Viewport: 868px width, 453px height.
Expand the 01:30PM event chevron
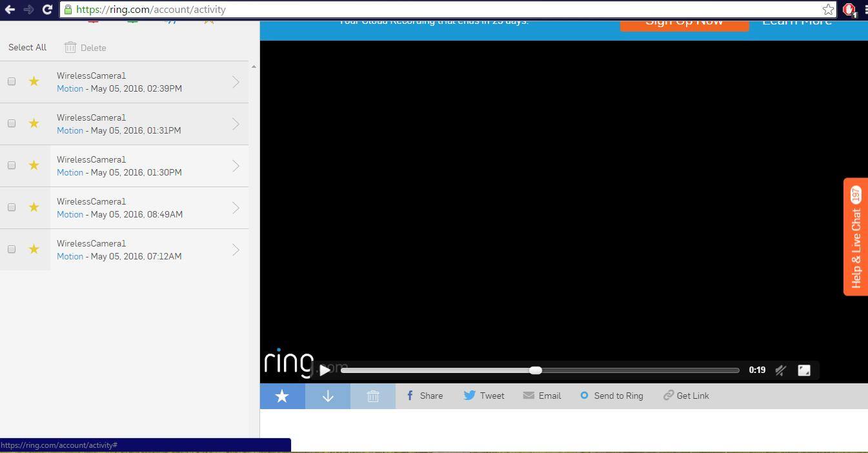click(x=236, y=166)
